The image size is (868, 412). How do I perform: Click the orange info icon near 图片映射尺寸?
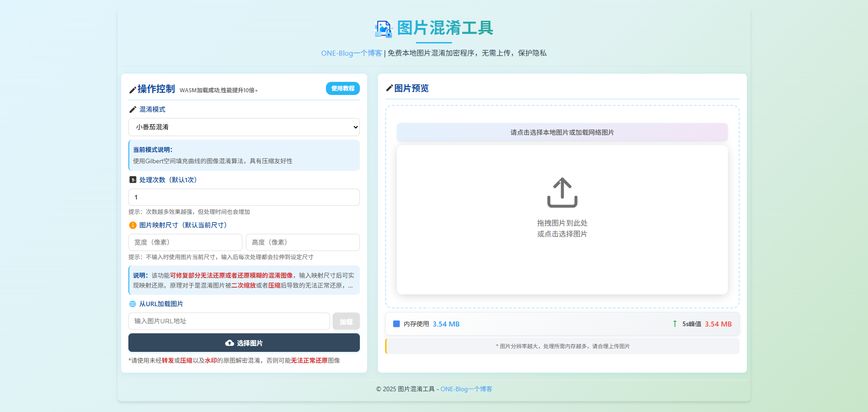pos(132,225)
